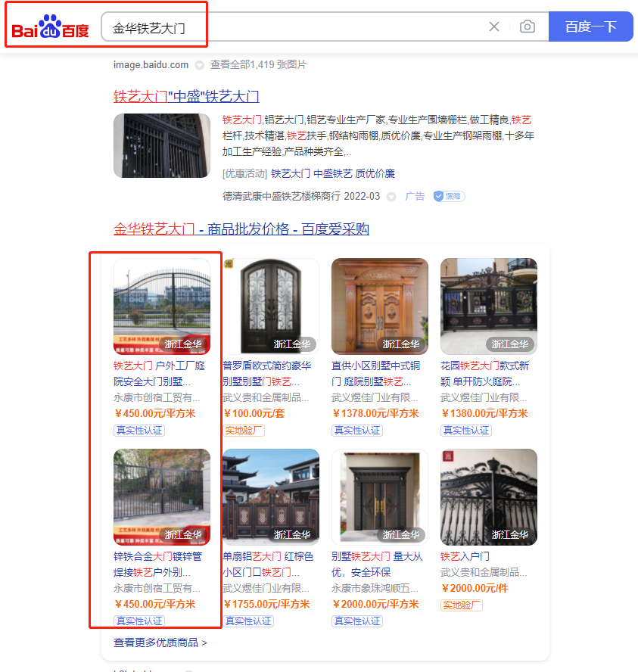This screenshot has height=672, width=638.
Task: Click price ¥1378.00元/平方米
Action: [375, 414]
